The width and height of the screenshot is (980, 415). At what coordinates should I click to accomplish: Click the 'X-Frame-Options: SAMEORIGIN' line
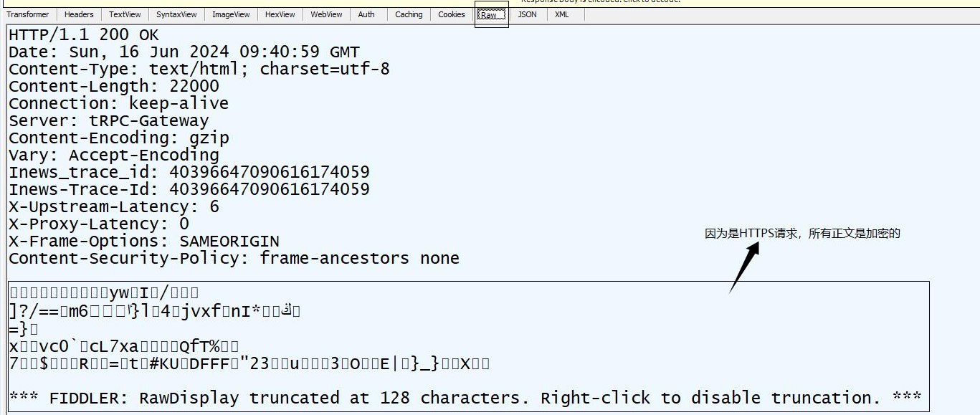point(144,242)
